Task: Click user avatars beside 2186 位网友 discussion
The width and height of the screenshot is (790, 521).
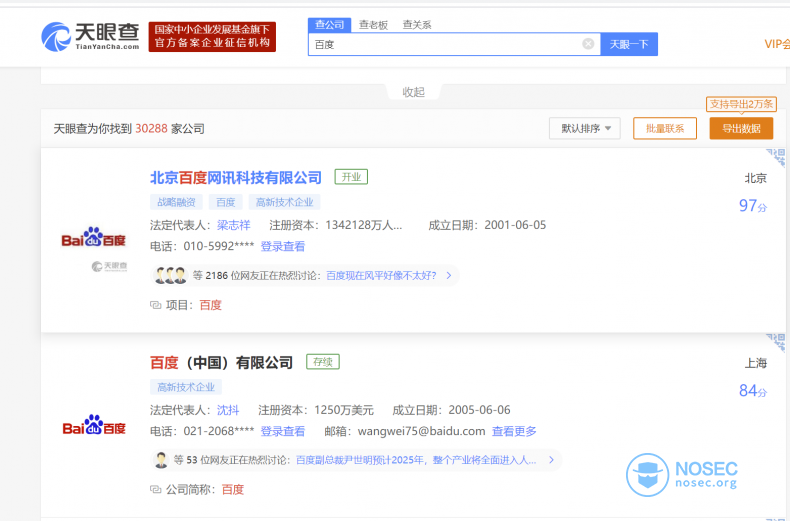Action: [x=170, y=275]
